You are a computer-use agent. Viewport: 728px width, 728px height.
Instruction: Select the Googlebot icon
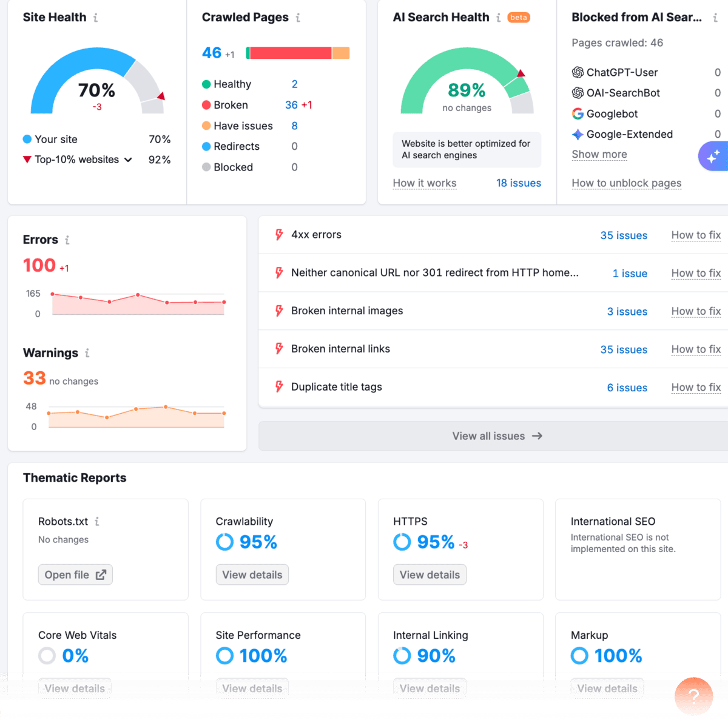[x=577, y=113]
